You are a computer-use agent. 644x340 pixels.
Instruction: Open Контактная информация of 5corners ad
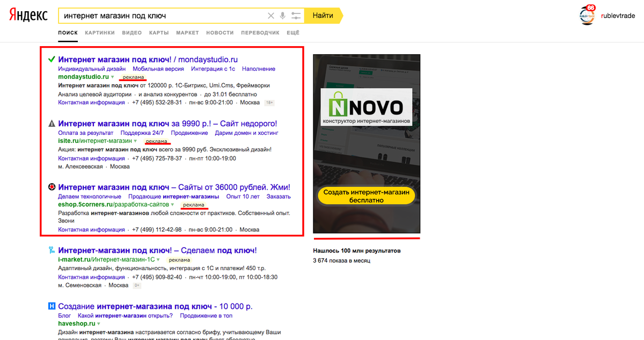pos(91,229)
